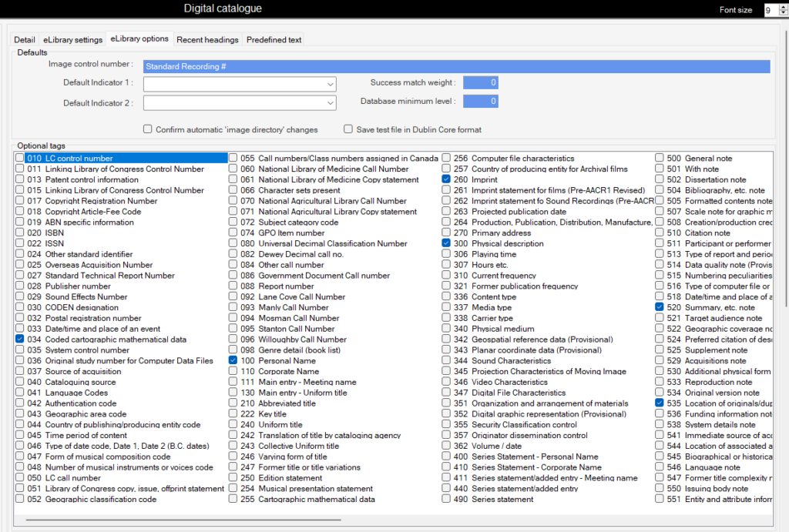Enable the 240 Uniform title tag
789x532 pixels.
point(233,424)
